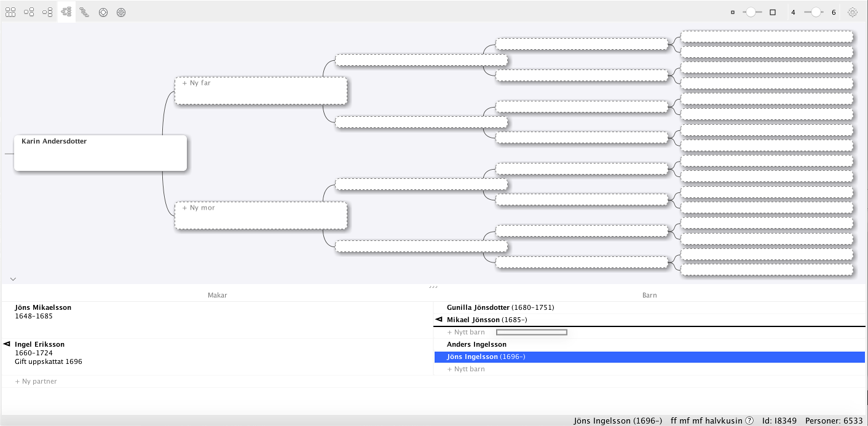Click the triangle marker beside Ingel Eriksson
Viewport: 868px width, 426px height.
7,344
